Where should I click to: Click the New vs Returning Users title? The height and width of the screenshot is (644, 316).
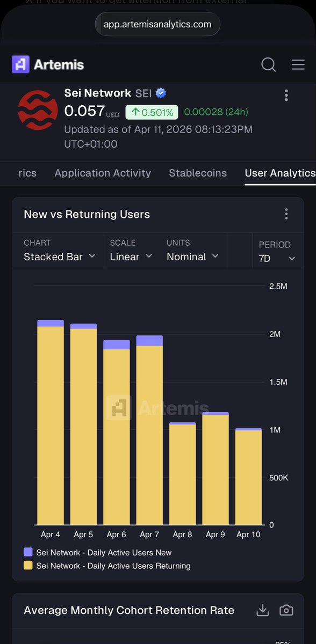pos(87,214)
